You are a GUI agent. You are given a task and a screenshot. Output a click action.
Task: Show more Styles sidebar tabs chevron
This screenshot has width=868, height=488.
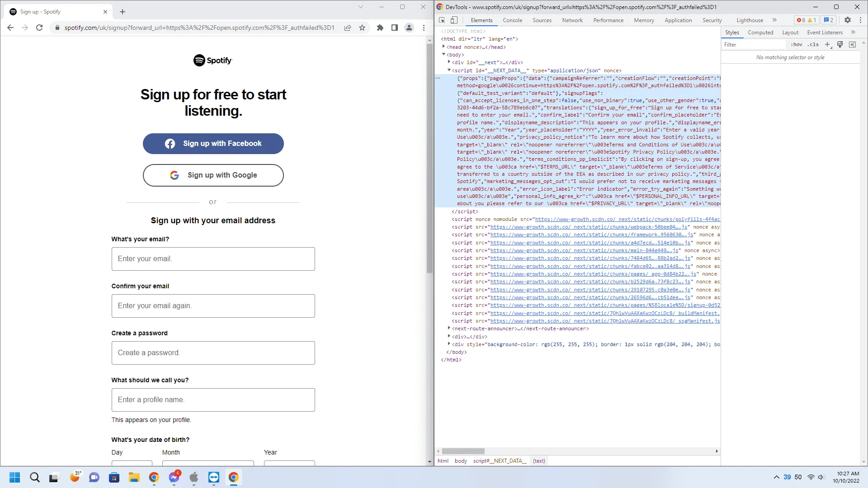tap(853, 33)
